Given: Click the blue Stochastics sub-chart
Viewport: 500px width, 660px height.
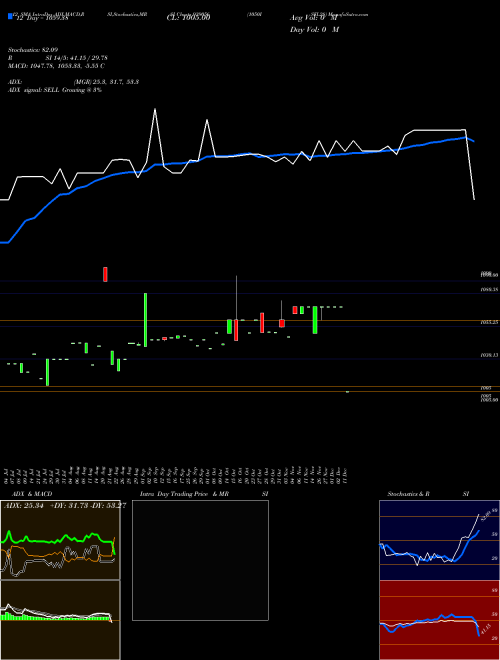Looking at the screenshot, I should click(x=439, y=540).
